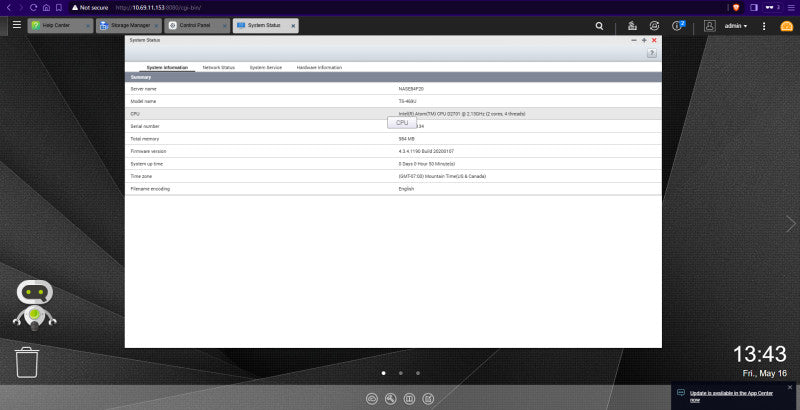Click the Filename encoding English value
This screenshot has height=410, width=800.
coord(406,189)
